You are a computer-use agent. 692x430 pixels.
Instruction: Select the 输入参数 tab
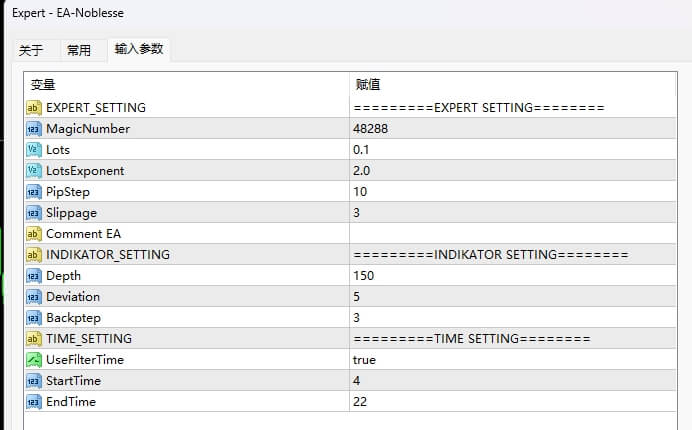coord(139,49)
